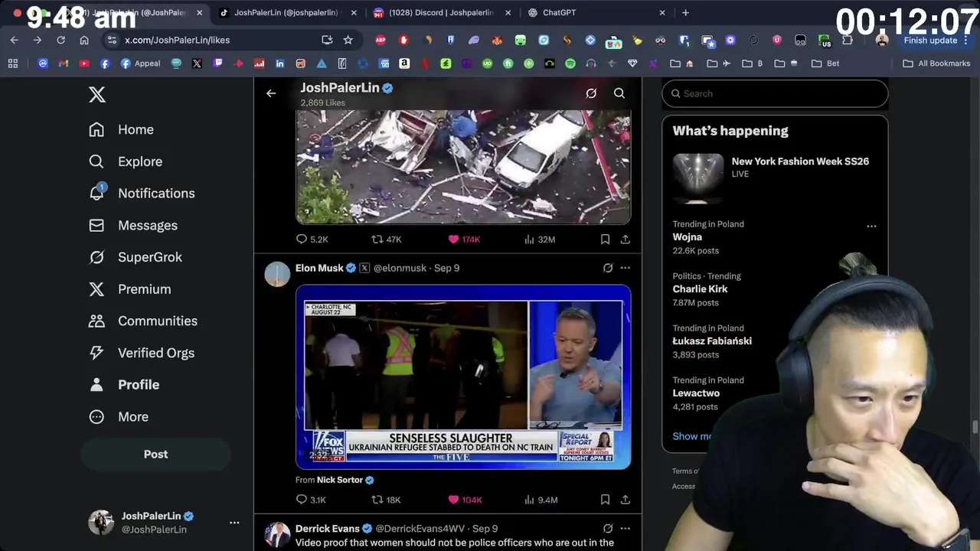Expand the More menu in sidebar
Image resolution: width=980 pixels, height=551 pixels.
[x=118, y=417]
